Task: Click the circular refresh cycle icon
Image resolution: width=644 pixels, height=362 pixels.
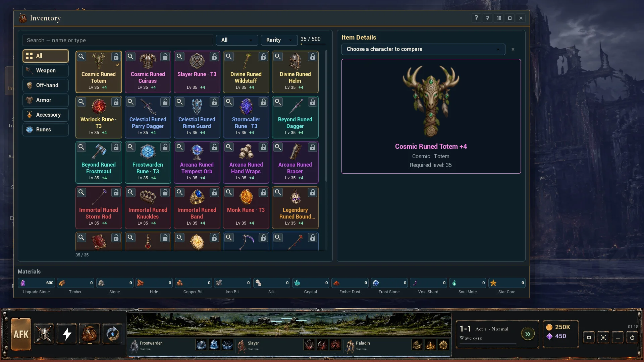Action: click(112, 334)
